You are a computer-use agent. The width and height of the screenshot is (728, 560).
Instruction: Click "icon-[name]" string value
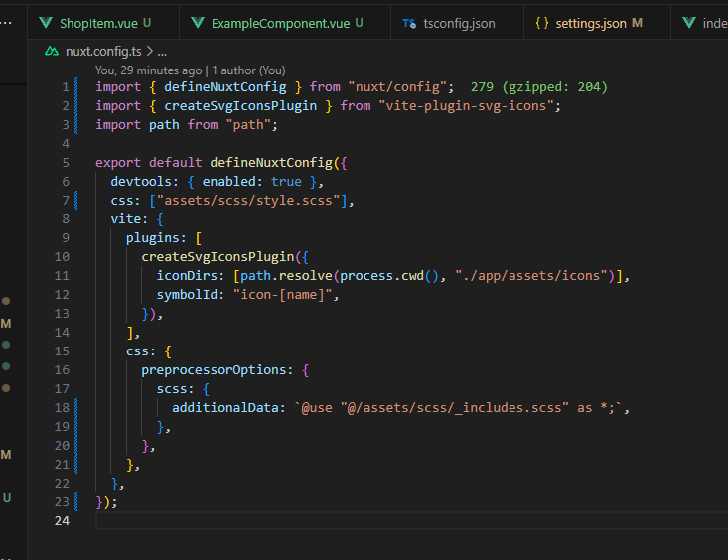click(282, 294)
